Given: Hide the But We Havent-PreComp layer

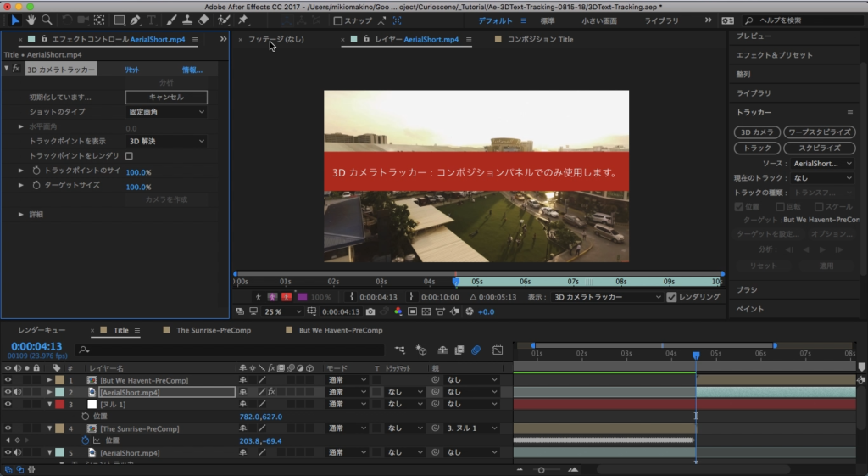Looking at the screenshot, I should (8, 380).
